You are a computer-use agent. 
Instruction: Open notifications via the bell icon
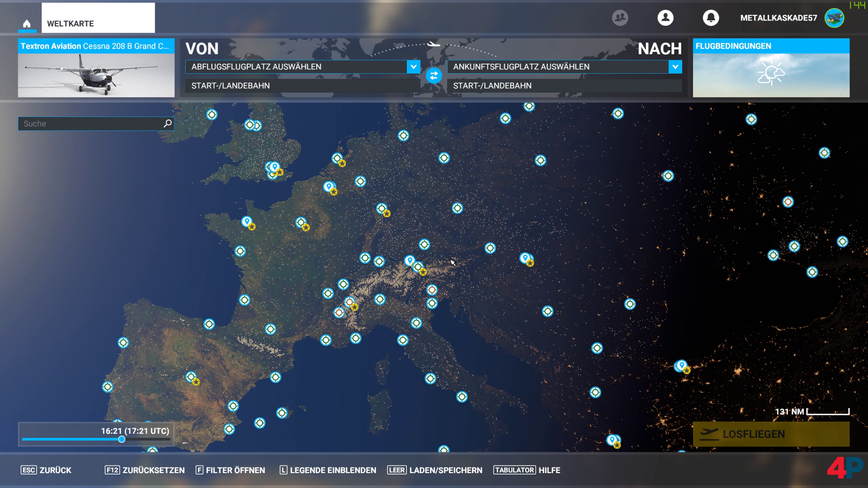coord(711,18)
